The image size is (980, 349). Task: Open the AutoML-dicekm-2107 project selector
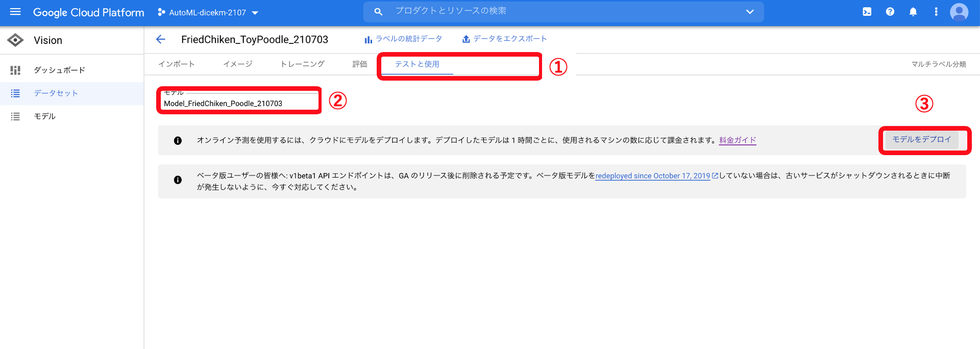(208, 12)
